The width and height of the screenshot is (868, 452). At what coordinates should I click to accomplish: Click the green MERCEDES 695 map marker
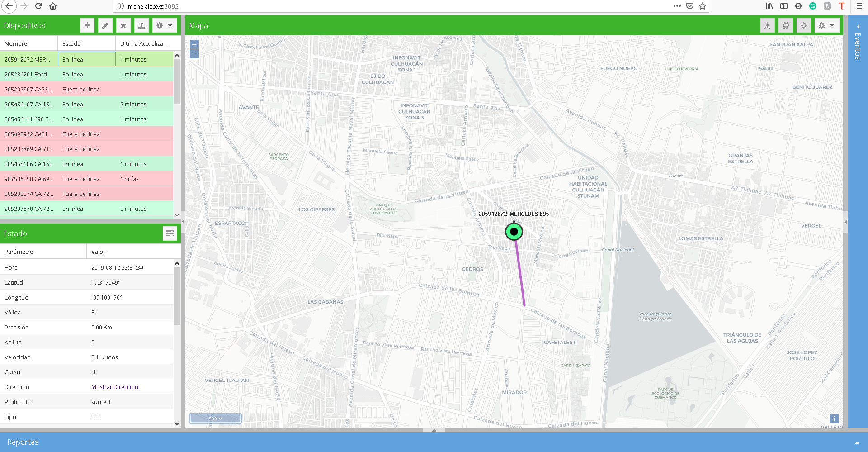point(514,232)
